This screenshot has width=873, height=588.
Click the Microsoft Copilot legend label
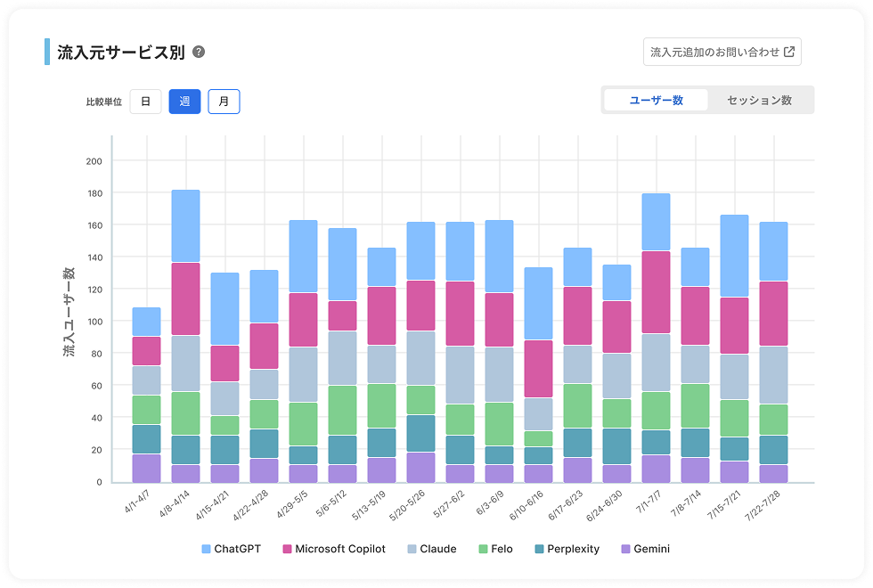point(340,549)
